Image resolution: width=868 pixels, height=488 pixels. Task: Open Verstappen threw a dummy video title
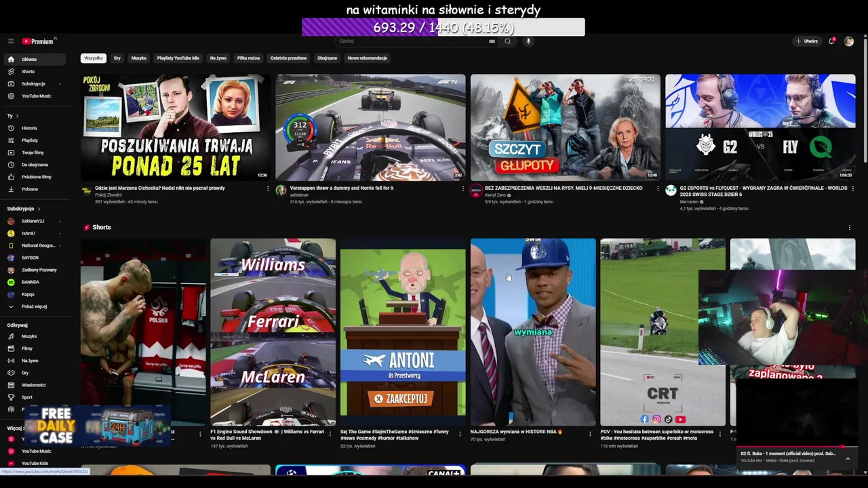(342, 188)
